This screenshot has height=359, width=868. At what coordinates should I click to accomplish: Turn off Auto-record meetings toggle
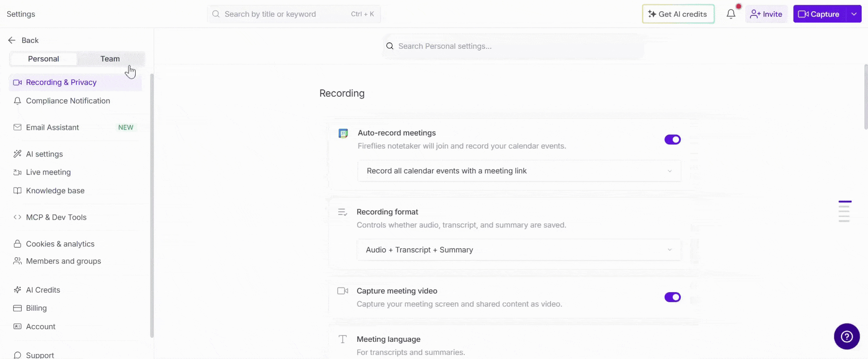click(672, 140)
